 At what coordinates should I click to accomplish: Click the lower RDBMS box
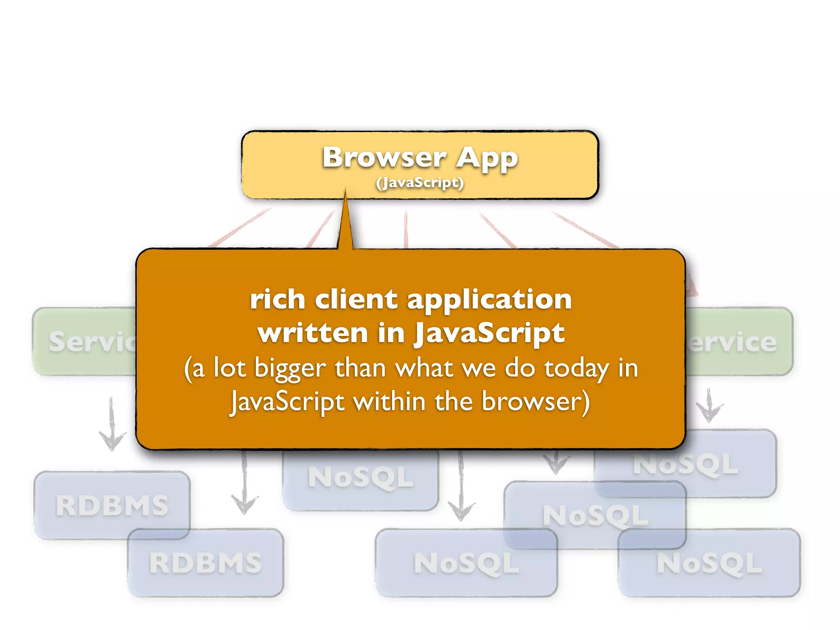(x=205, y=563)
